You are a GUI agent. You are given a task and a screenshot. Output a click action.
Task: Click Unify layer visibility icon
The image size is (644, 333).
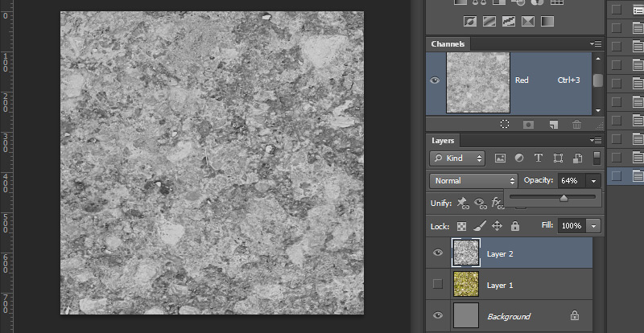(x=480, y=203)
